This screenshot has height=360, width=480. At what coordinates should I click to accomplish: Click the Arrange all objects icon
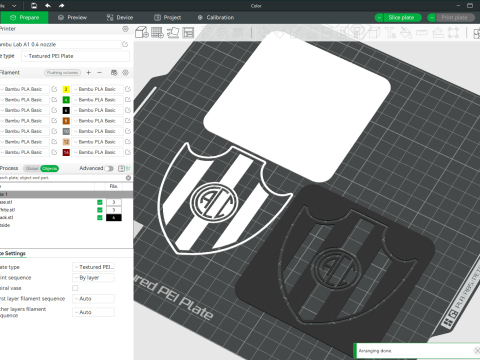188,32
